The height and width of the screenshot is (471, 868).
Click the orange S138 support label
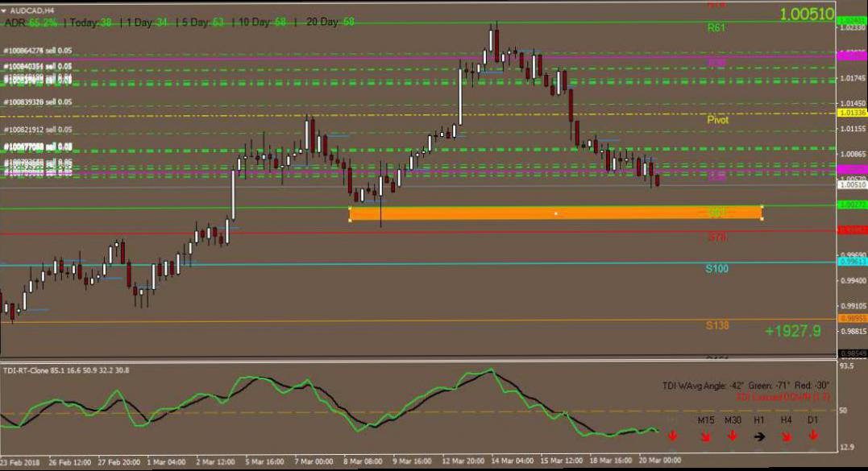[717, 325]
